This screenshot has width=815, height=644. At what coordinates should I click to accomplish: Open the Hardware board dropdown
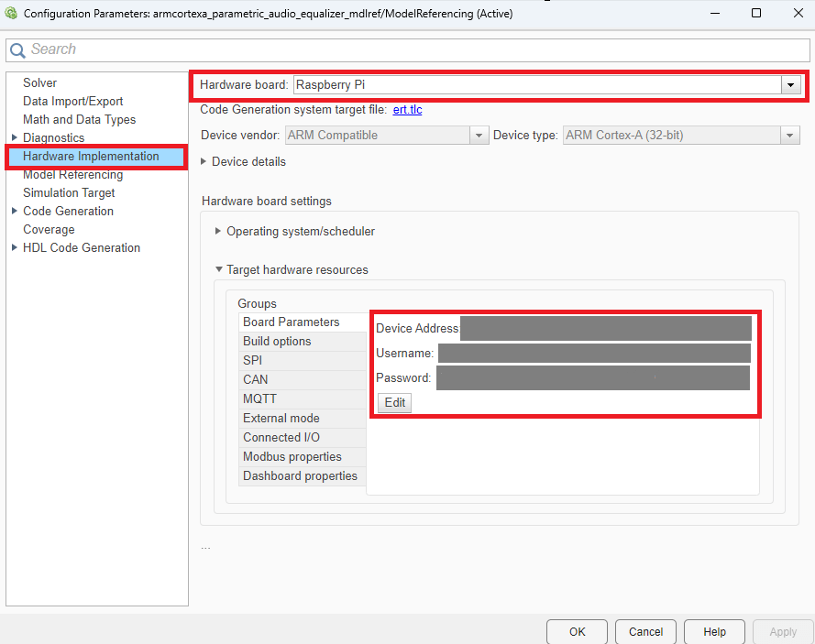(x=790, y=84)
